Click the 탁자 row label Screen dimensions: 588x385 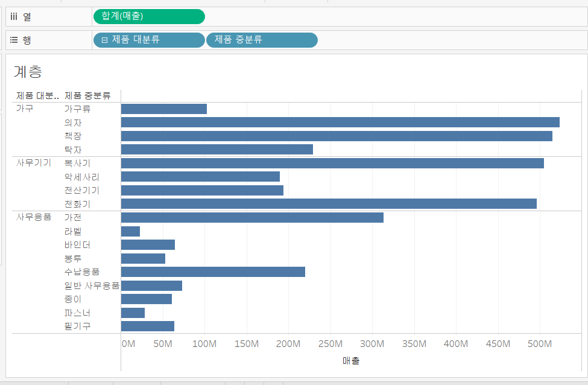click(73, 149)
